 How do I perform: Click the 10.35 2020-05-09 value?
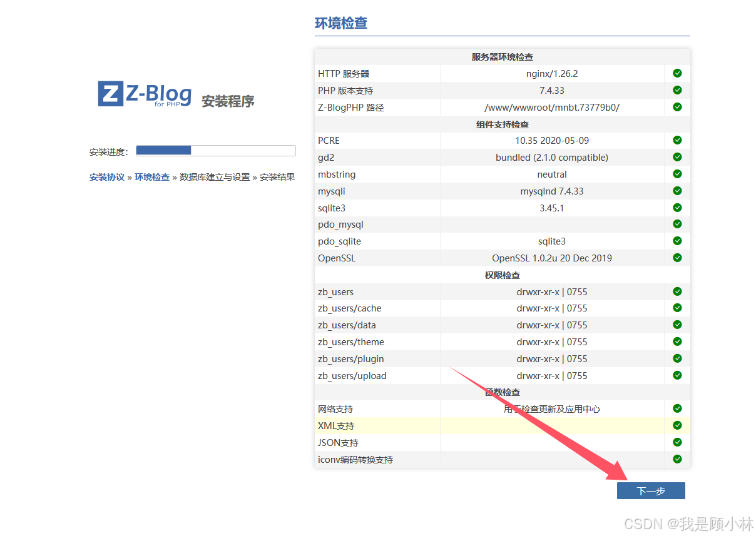click(x=552, y=141)
